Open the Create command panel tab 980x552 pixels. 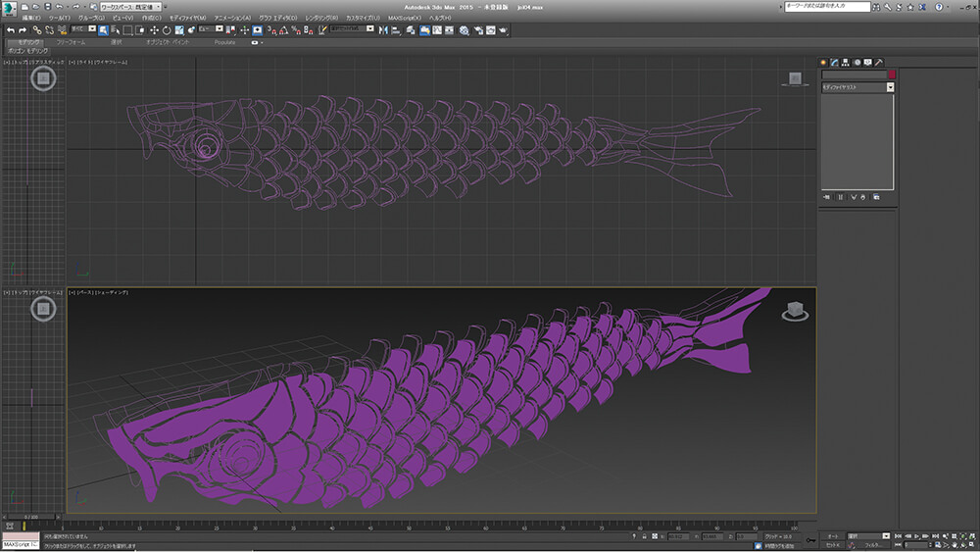[x=823, y=63]
